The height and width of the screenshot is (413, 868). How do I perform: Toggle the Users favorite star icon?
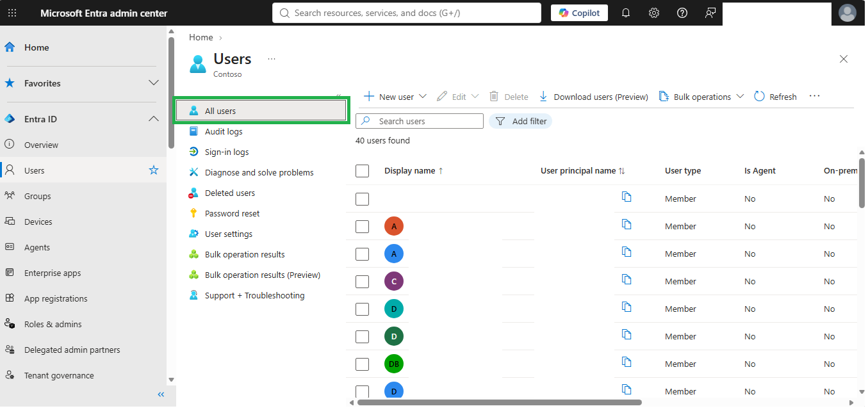point(154,170)
